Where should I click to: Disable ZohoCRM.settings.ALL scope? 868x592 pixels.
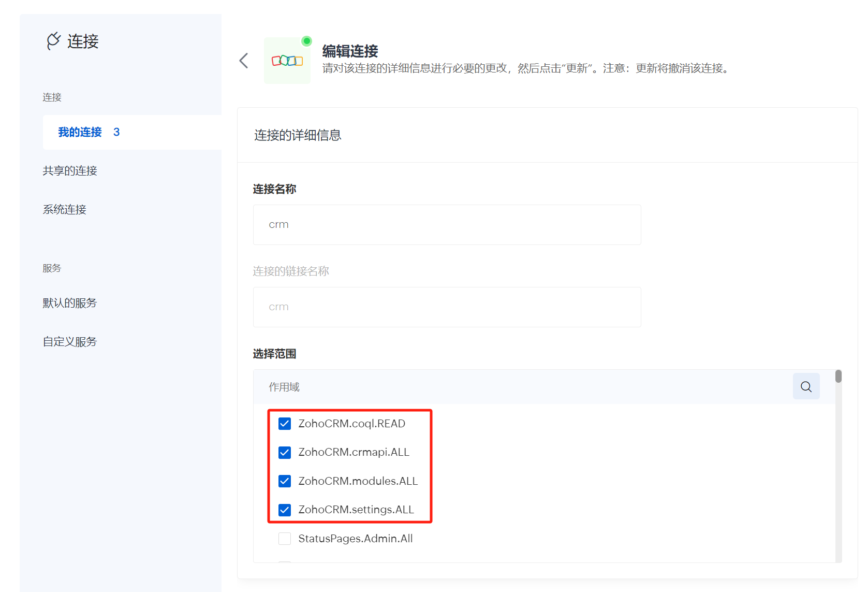pos(285,510)
